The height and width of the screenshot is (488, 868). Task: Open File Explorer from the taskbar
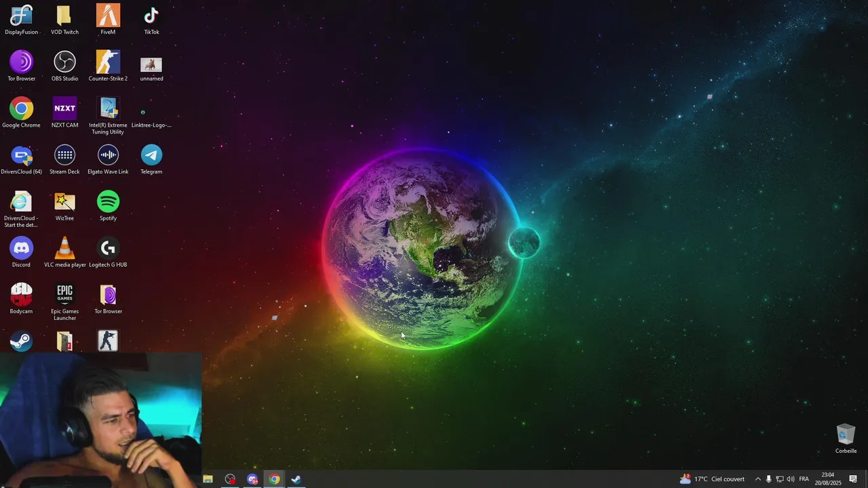pos(208,479)
